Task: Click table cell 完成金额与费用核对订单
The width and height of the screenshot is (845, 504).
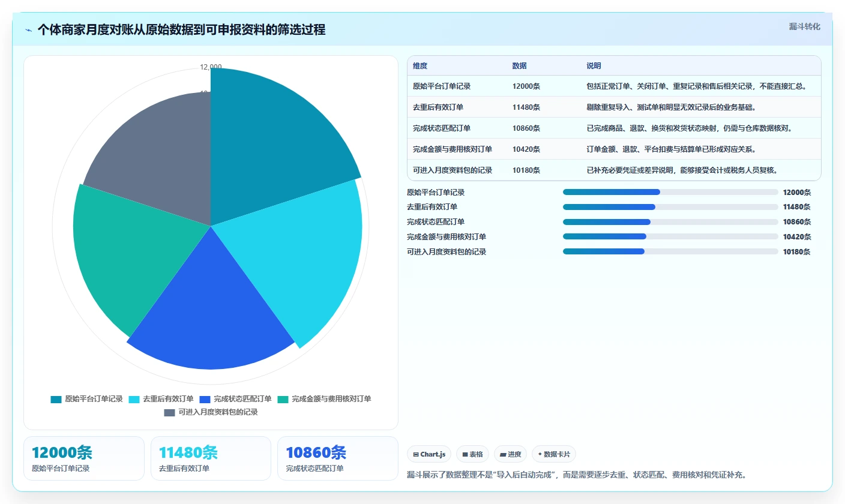Action: [453, 149]
